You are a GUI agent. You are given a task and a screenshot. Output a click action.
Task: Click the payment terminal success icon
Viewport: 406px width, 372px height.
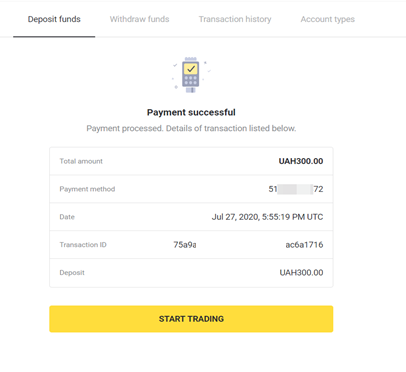191,75
